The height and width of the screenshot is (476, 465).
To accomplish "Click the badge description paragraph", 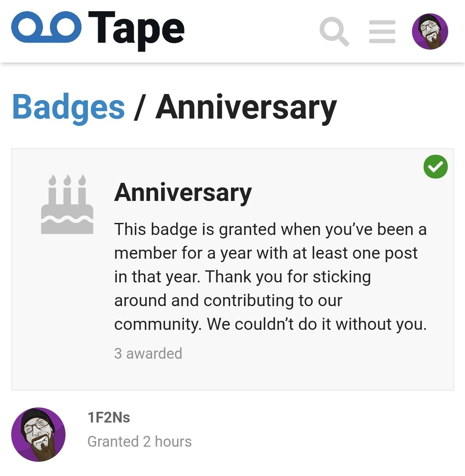I will point(270,276).
